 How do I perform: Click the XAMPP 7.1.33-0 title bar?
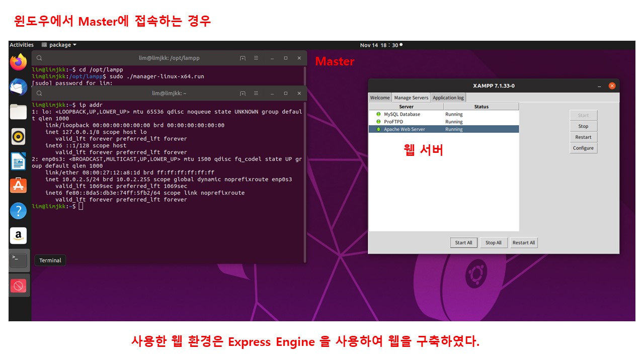(x=494, y=85)
